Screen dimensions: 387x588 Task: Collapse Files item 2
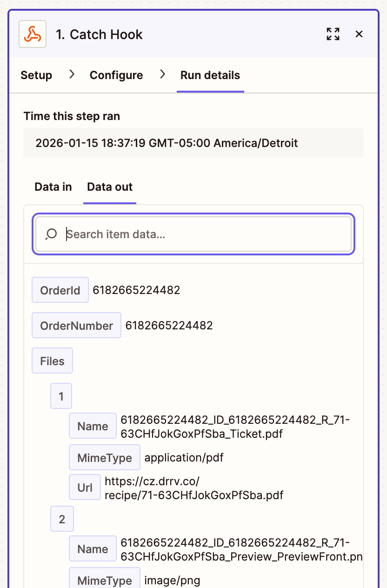pos(62,519)
